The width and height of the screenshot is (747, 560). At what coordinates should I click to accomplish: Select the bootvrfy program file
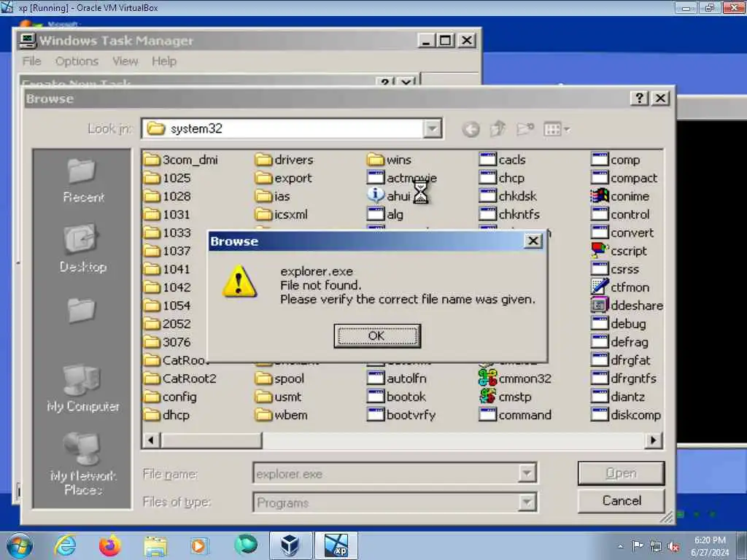[401, 415]
